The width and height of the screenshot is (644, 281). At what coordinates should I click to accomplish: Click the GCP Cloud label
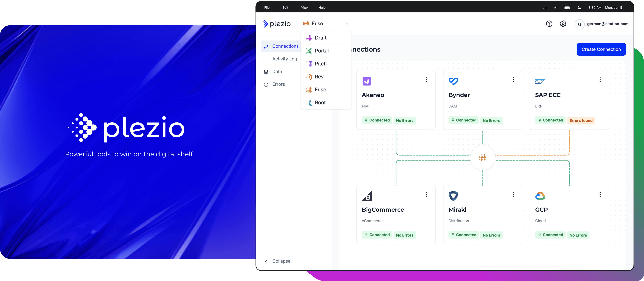(x=540, y=221)
